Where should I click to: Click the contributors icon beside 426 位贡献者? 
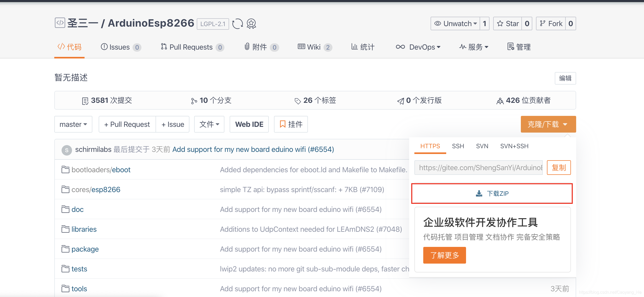tap(500, 101)
